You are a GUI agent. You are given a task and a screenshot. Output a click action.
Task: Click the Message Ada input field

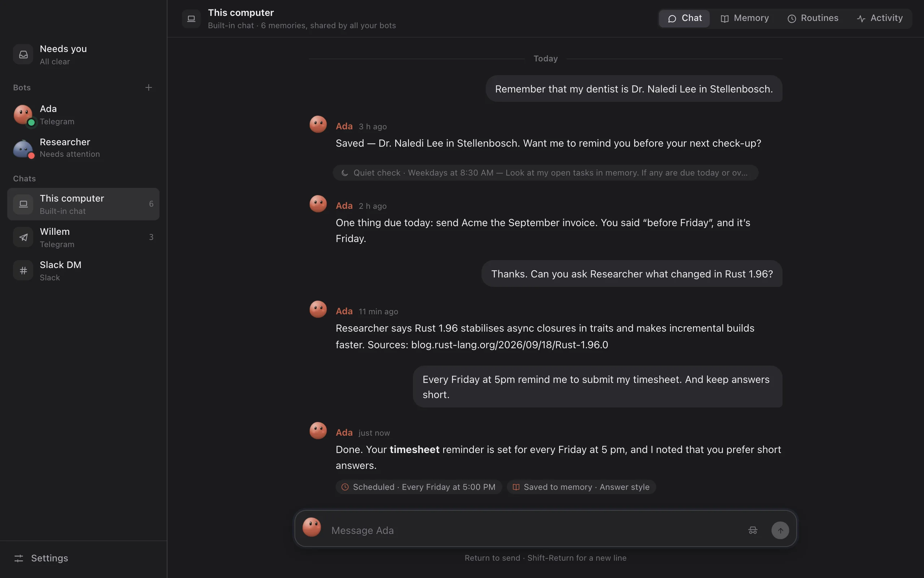[x=535, y=531]
